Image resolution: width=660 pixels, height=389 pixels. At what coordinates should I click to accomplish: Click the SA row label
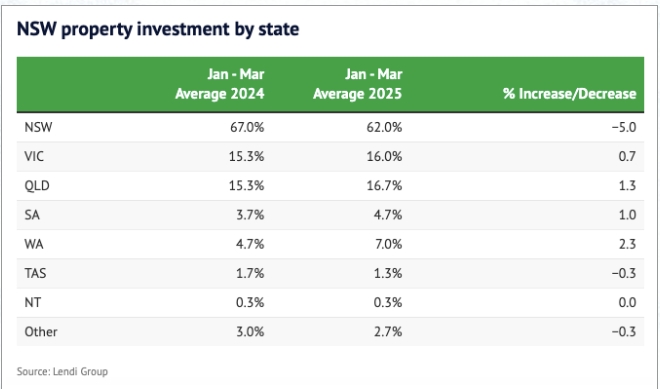tap(32, 215)
